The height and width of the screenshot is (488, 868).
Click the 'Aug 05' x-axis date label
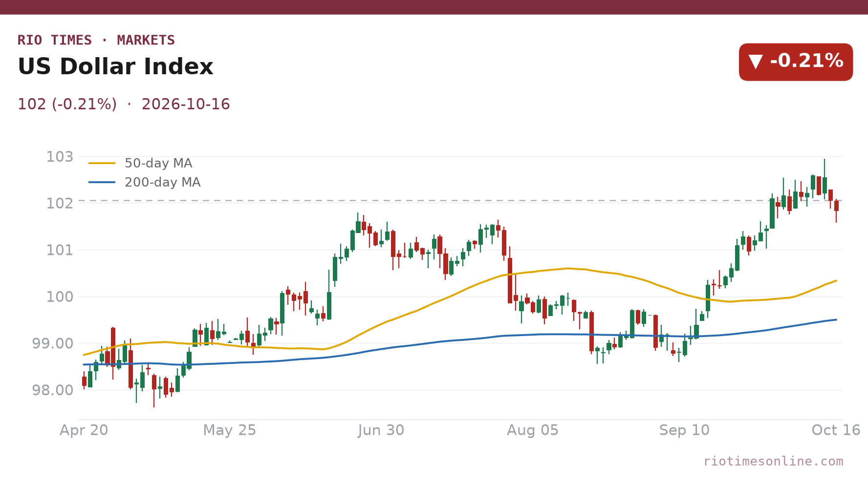[533, 430]
